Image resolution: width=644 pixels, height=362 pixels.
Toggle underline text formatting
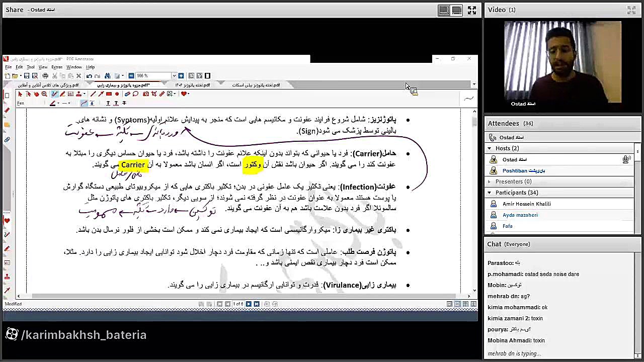tap(116, 103)
